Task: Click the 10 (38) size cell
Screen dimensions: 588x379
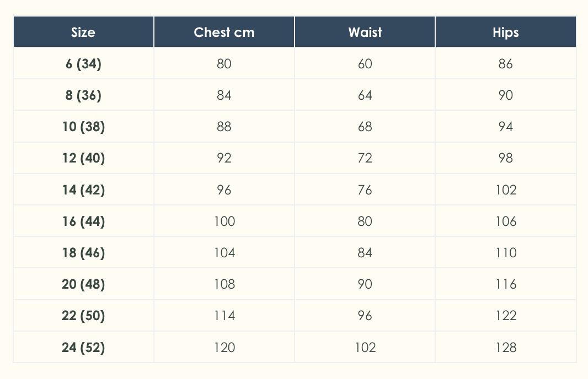Action: [x=83, y=127]
